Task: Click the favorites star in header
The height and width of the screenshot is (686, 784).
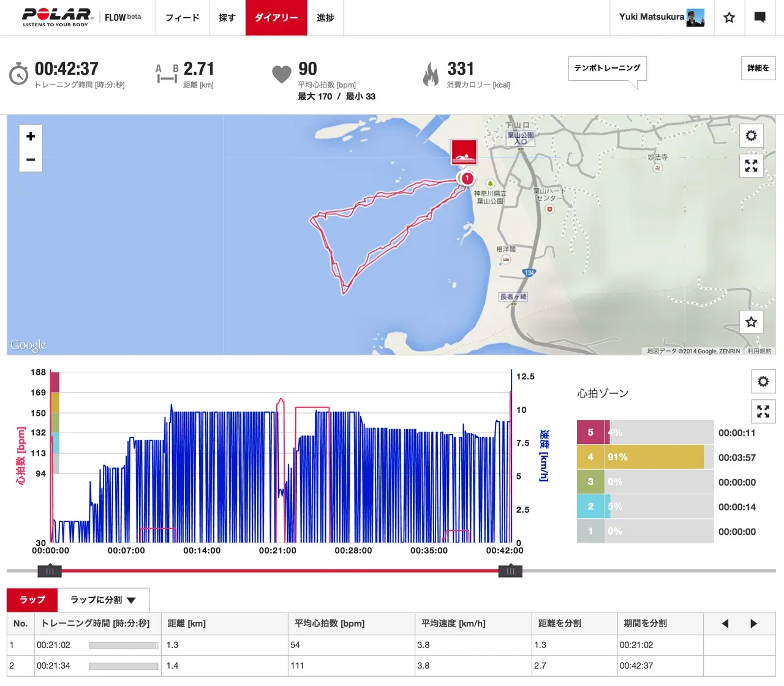Action: [x=729, y=18]
